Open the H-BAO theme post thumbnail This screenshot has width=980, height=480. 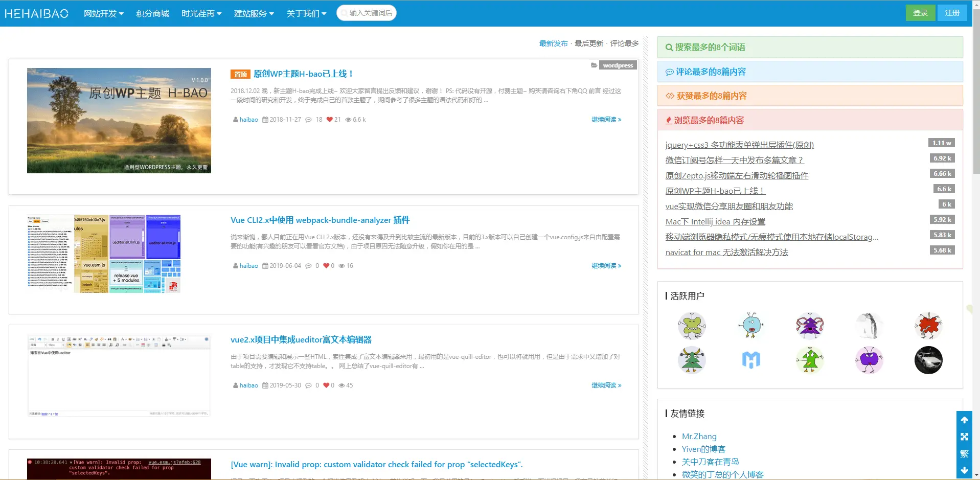click(x=119, y=121)
